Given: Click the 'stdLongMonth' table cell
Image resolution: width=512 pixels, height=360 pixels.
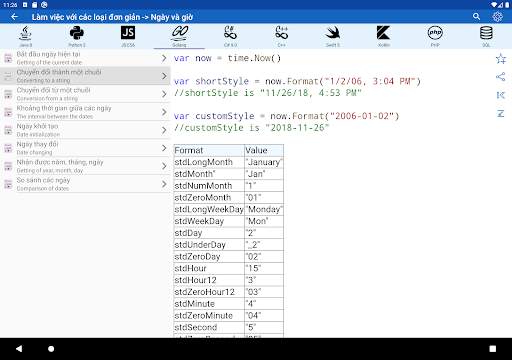Looking at the screenshot, I should [x=209, y=162].
